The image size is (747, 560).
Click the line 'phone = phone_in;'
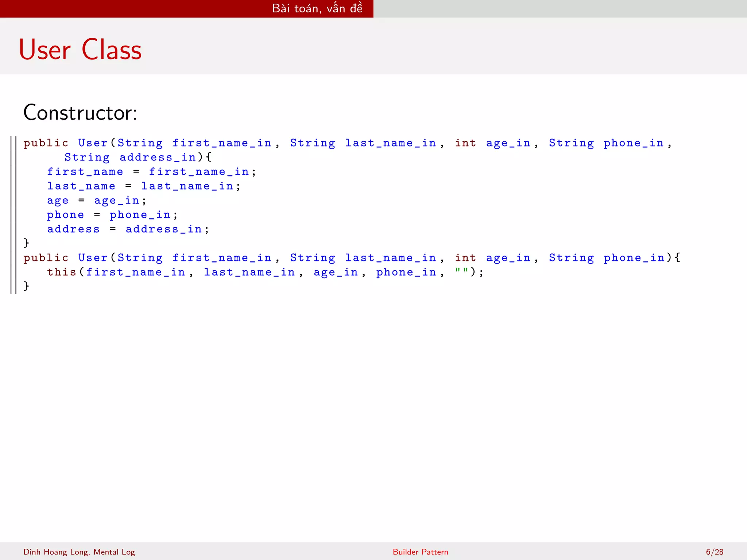coord(112,215)
